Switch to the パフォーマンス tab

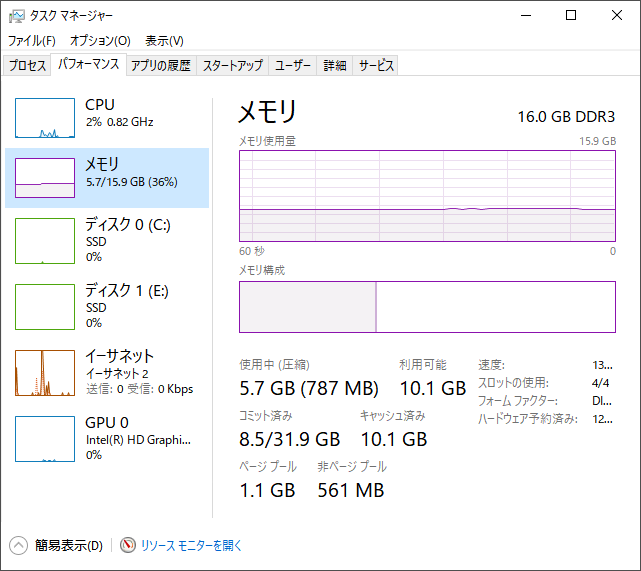pyautogui.click(x=88, y=64)
